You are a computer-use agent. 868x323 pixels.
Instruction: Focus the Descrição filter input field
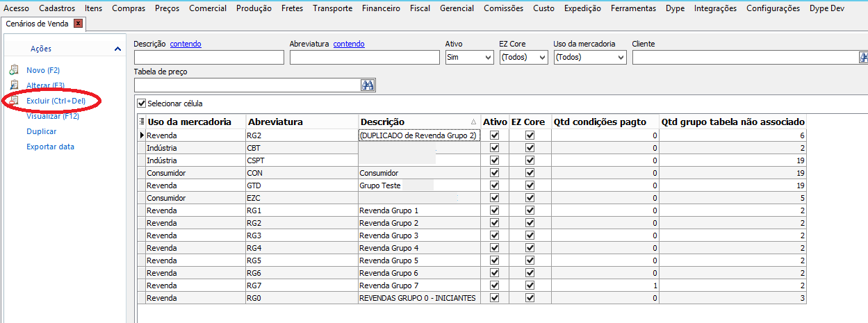(209, 58)
